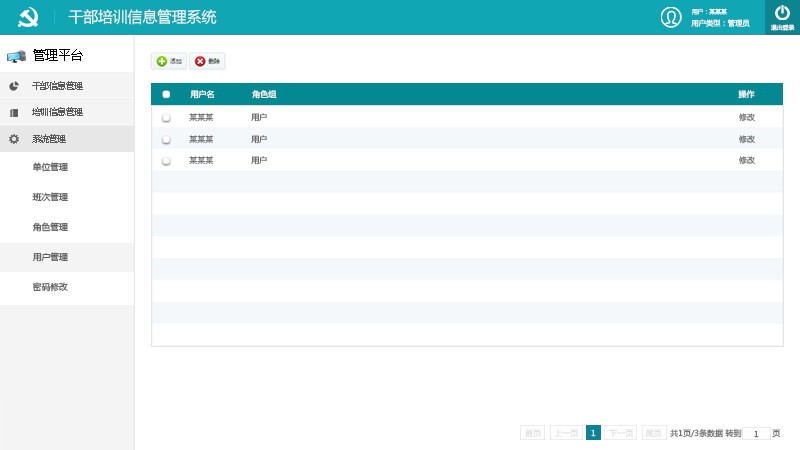The height and width of the screenshot is (450, 800).
Task: Click the pie chart icon beside 干部信息管理
Action: pos(14,86)
